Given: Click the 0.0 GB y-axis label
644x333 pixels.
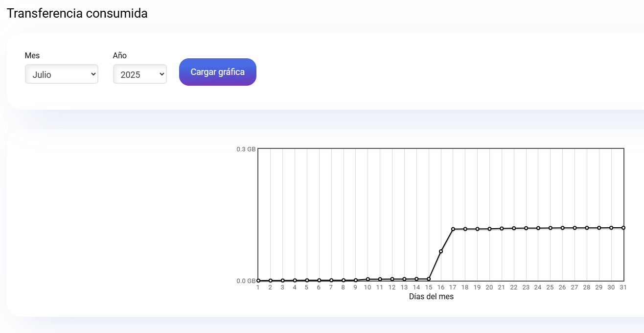Looking at the screenshot, I should tap(246, 281).
